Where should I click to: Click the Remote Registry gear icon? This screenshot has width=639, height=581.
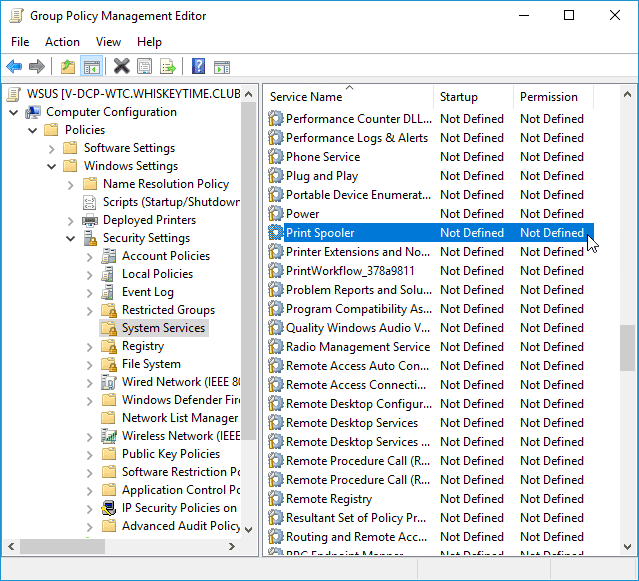coord(275,499)
